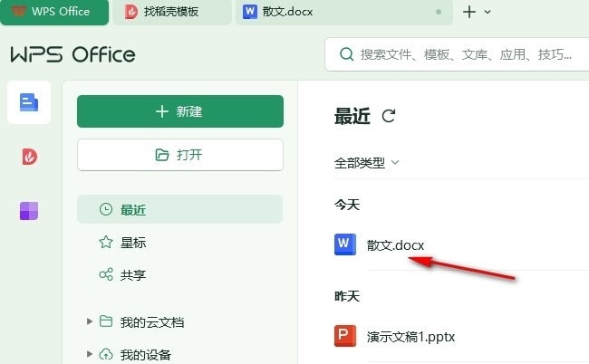Screen dimensions: 589x364
Task: Open the 全部类型 filter dropdown
Action: click(x=366, y=163)
